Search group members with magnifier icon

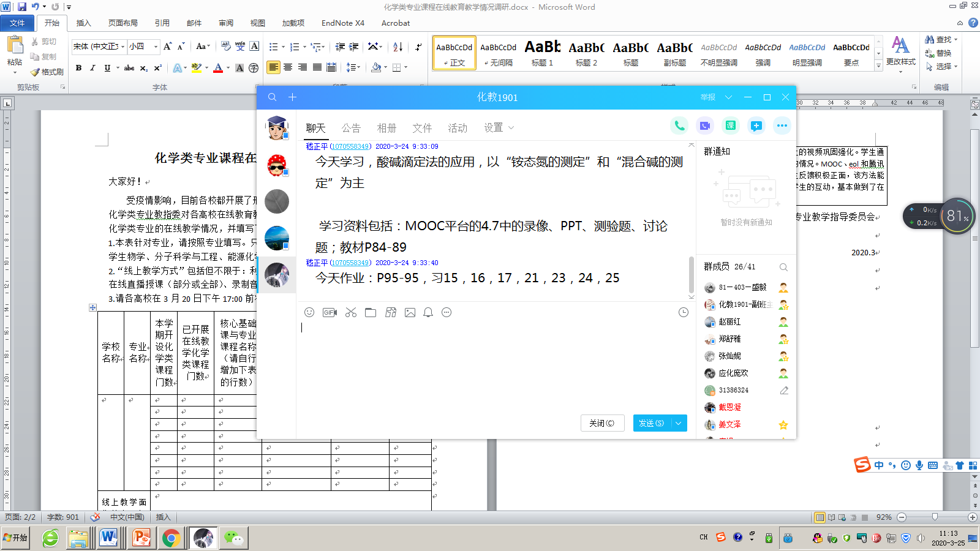point(783,267)
